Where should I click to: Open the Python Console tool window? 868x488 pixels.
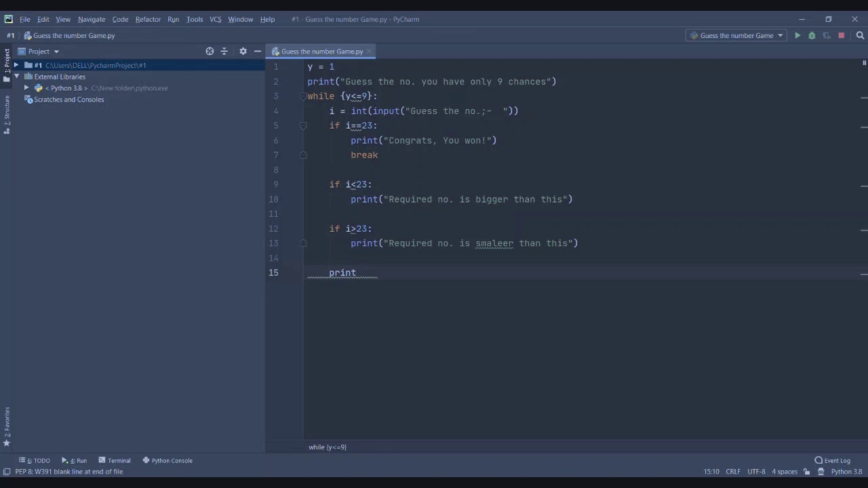coord(167,460)
